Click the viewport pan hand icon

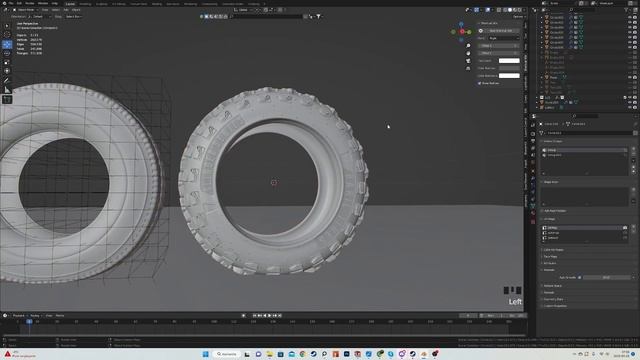tap(468, 53)
